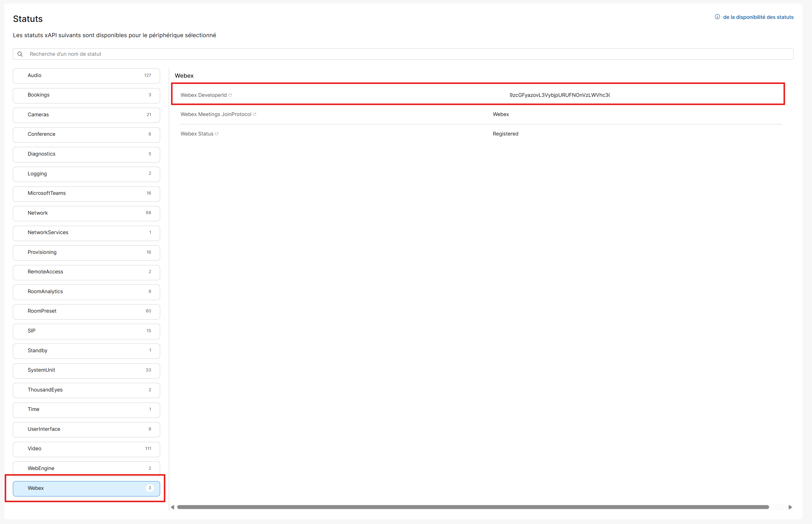Select the Video category with 111 items
812x524 pixels.
pos(86,449)
